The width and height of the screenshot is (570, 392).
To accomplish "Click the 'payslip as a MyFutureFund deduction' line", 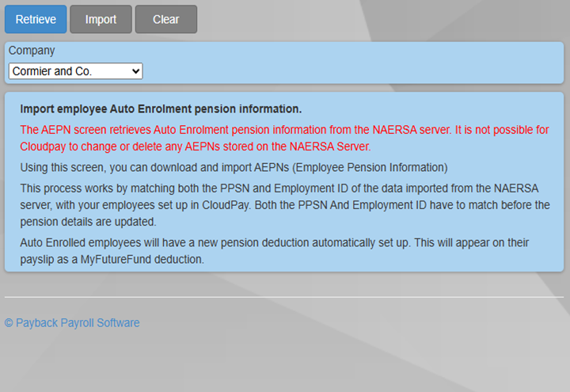I will tap(112, 259).
